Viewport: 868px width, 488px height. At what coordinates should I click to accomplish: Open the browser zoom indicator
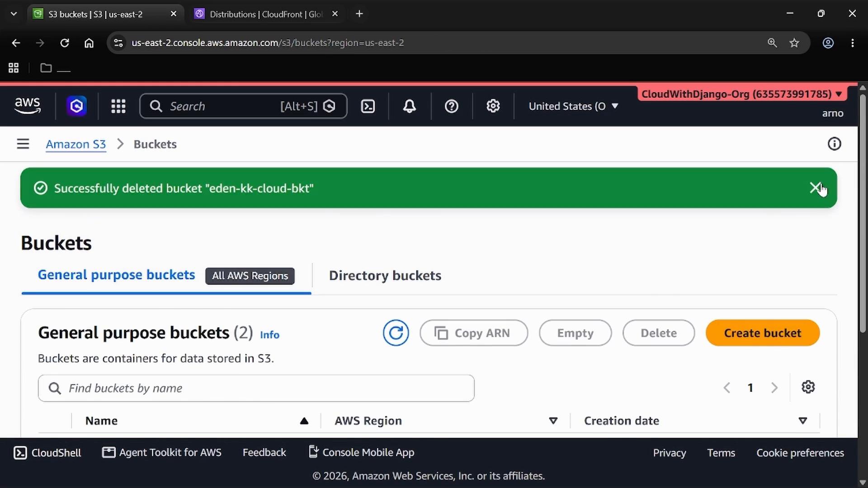pos(772,43)
